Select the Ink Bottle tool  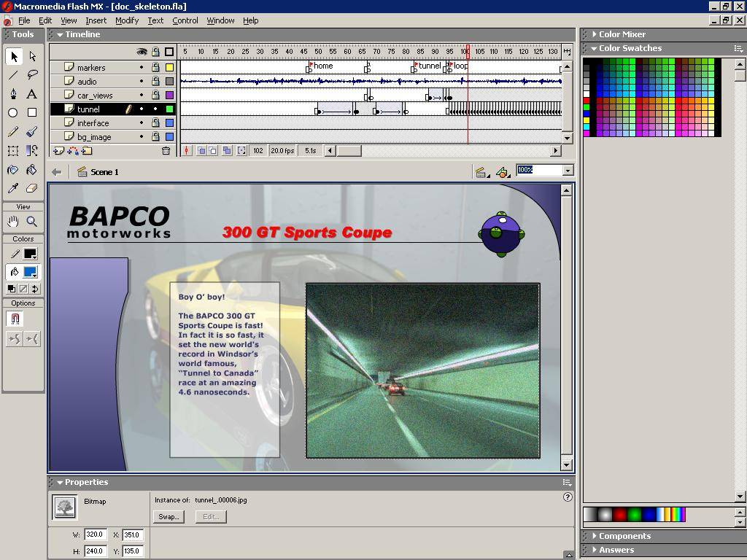point(13,169)
